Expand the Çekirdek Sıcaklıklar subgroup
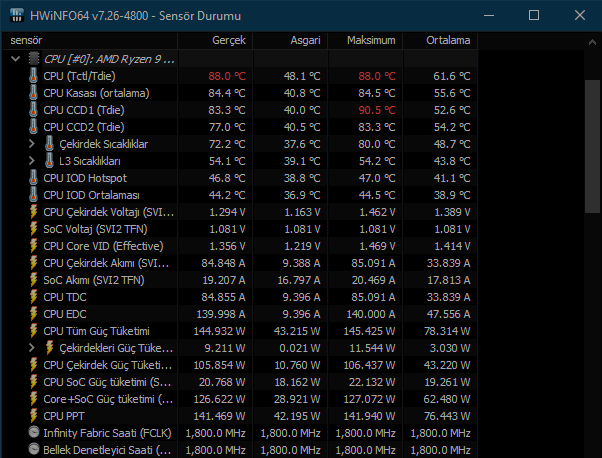The width and height of the screenshot is (602, 458). [x=31, y=144]
